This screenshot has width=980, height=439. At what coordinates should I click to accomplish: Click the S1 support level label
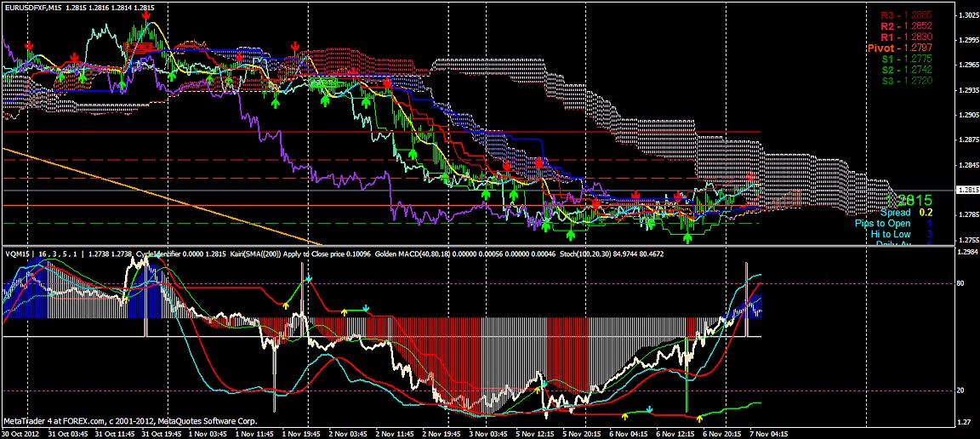coord(906,60)
